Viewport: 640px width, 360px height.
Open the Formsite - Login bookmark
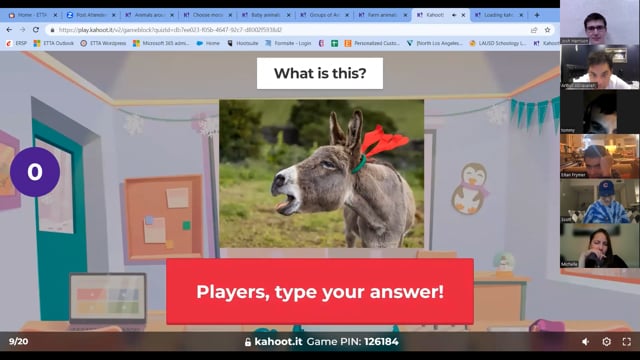288,43
